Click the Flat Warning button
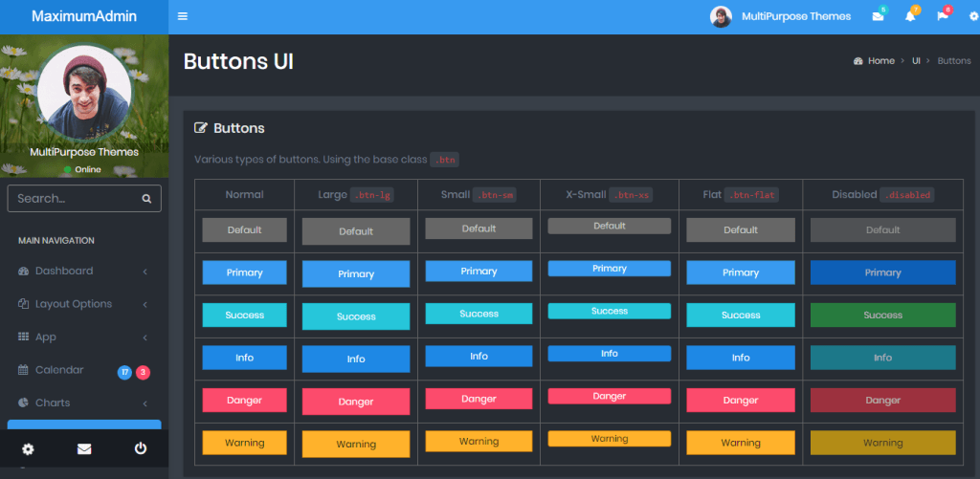 (741, 442)
